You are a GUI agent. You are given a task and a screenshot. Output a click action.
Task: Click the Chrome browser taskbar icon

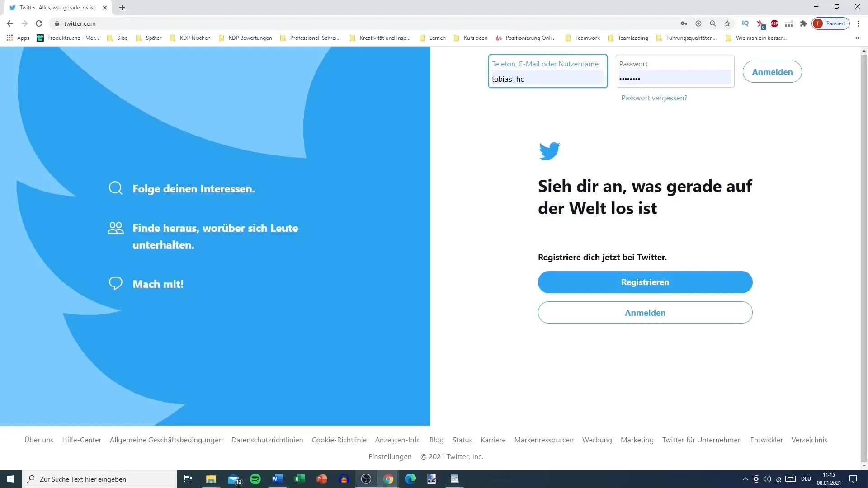(388, 479)
